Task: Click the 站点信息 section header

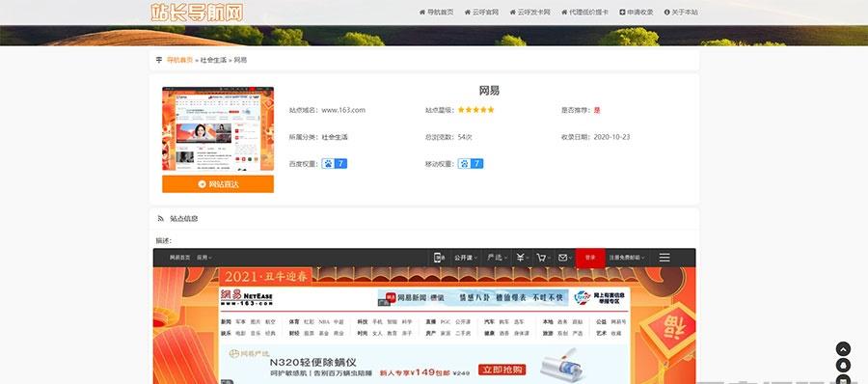Action: [423, 218]
